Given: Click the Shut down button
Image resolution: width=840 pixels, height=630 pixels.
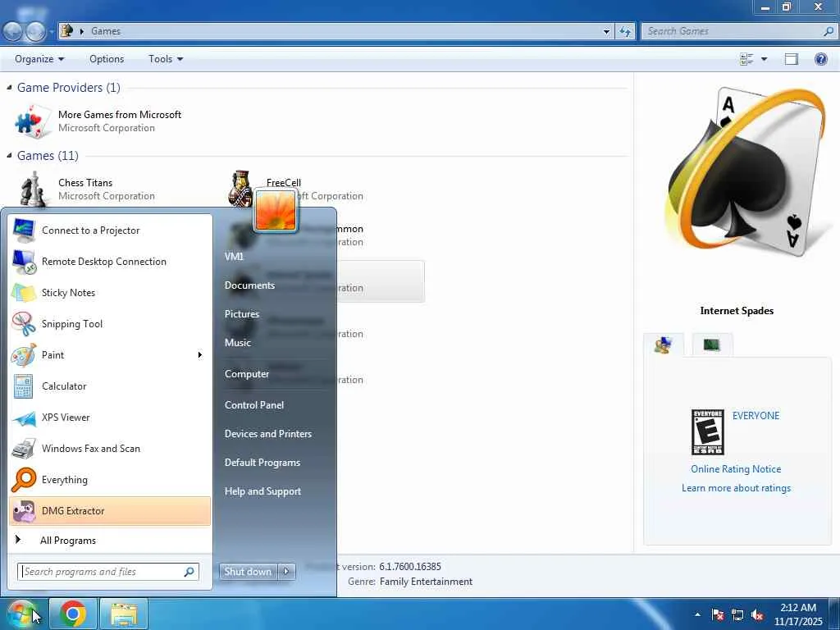Looking at the screenshot, I should (249, 572).
